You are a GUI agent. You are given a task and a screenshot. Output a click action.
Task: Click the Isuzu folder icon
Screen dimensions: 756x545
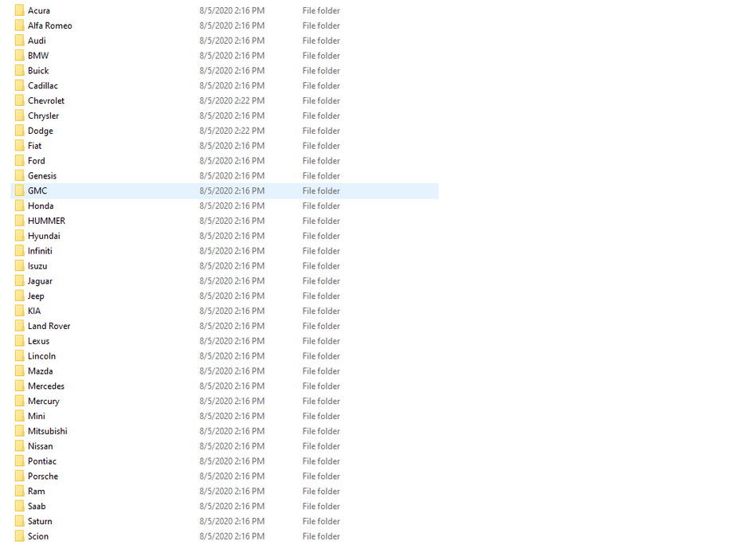19,265
